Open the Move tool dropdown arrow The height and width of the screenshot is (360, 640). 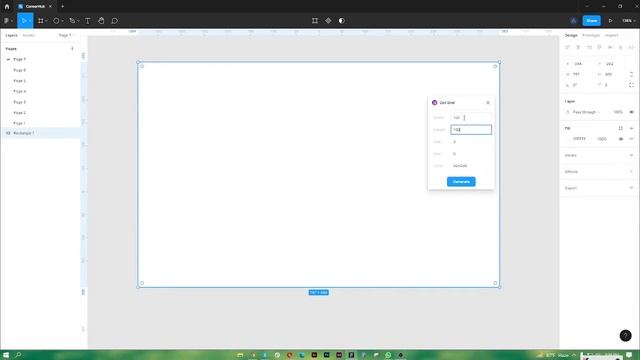30,21
